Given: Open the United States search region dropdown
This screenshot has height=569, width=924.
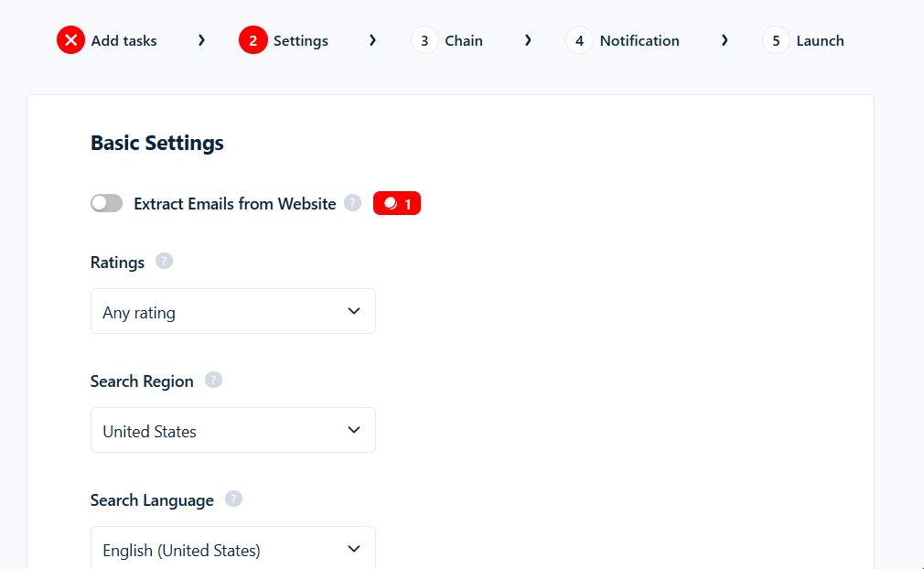Looking at the screenshot, I should click(x=232, y=430).
